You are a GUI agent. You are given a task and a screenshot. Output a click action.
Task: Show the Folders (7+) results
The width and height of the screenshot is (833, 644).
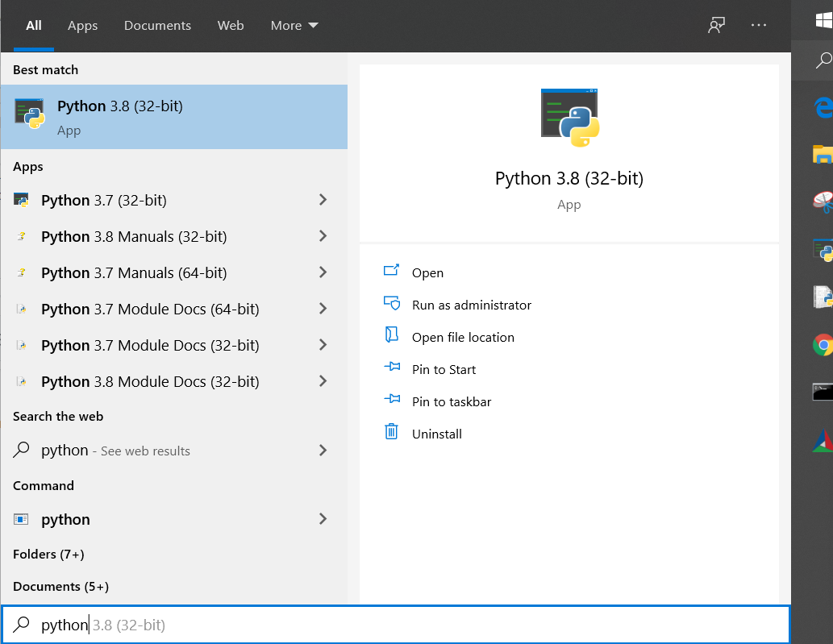click(48, 555)
